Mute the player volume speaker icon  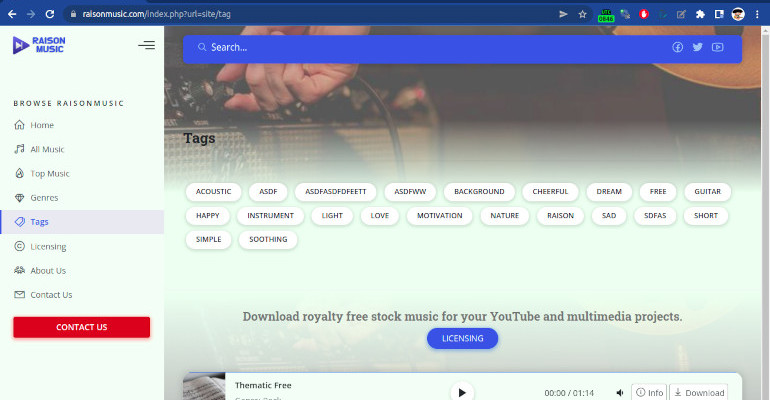pyautogui.click(x=620, y=393)
